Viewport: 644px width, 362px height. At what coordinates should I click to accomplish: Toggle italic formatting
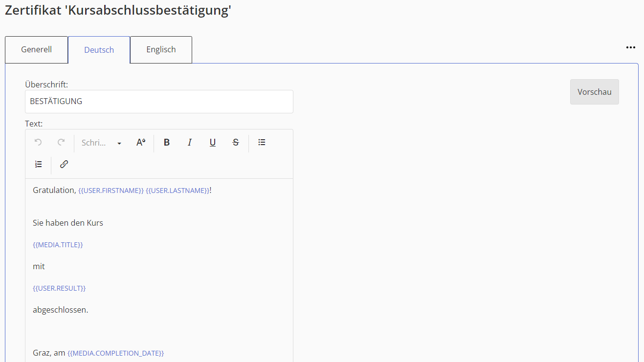[x=190, y=142]
